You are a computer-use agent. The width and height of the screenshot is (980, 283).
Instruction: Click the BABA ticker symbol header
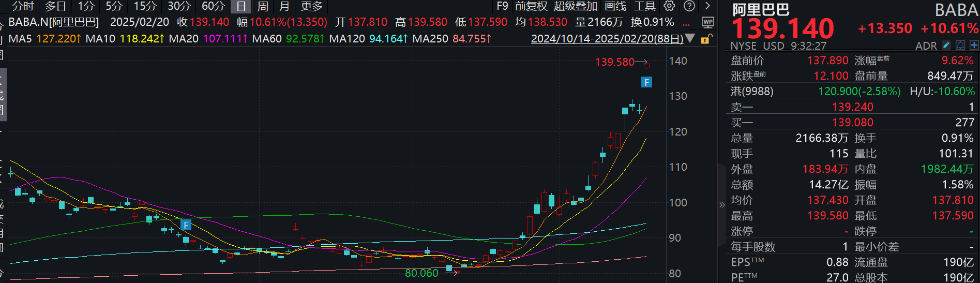[956, 10]
